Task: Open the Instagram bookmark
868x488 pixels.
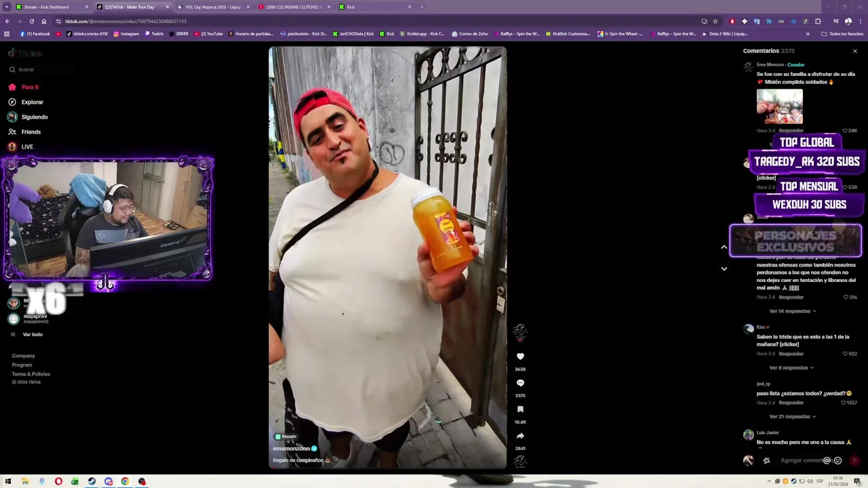Action: pos(126,33)
